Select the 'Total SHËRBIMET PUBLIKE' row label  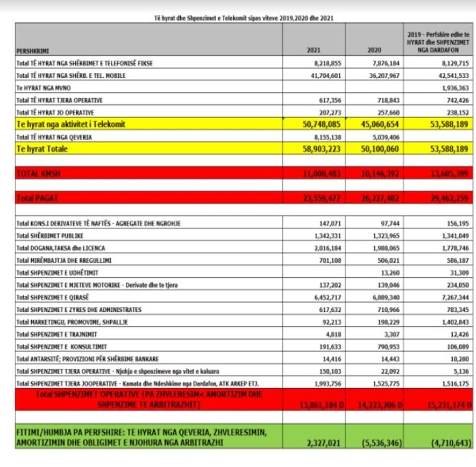tap(50, 235)
